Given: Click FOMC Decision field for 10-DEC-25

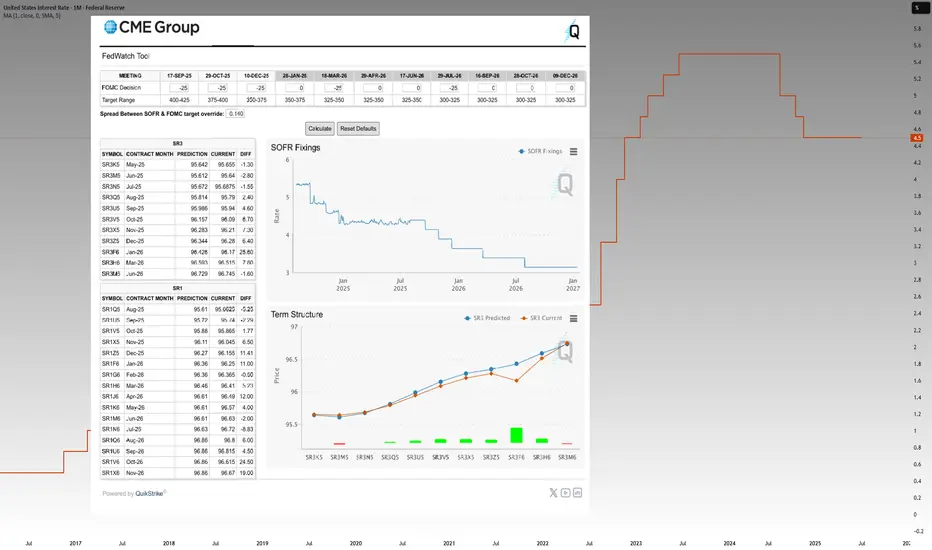Looking at the screenshot, I should (x=256, y=87).
